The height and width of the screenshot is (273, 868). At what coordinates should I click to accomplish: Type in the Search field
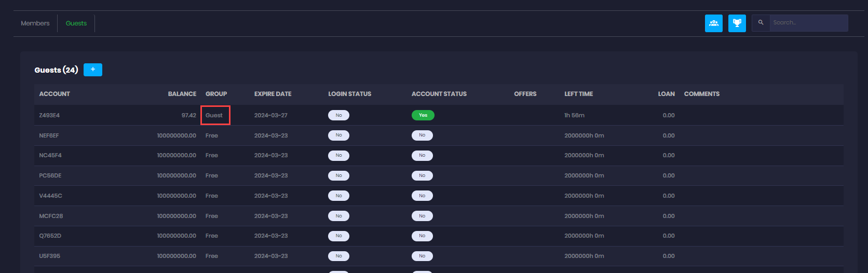tap(808, 23)
